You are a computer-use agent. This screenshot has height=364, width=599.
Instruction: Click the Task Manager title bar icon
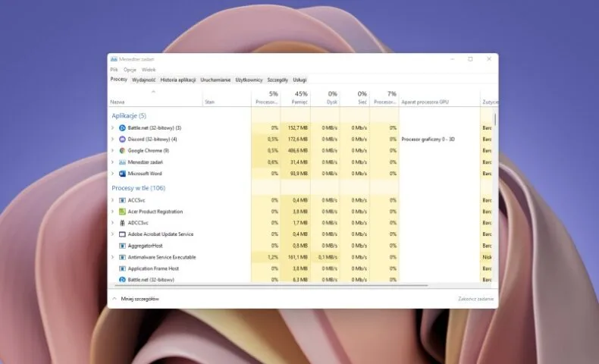tap(114, 59)
